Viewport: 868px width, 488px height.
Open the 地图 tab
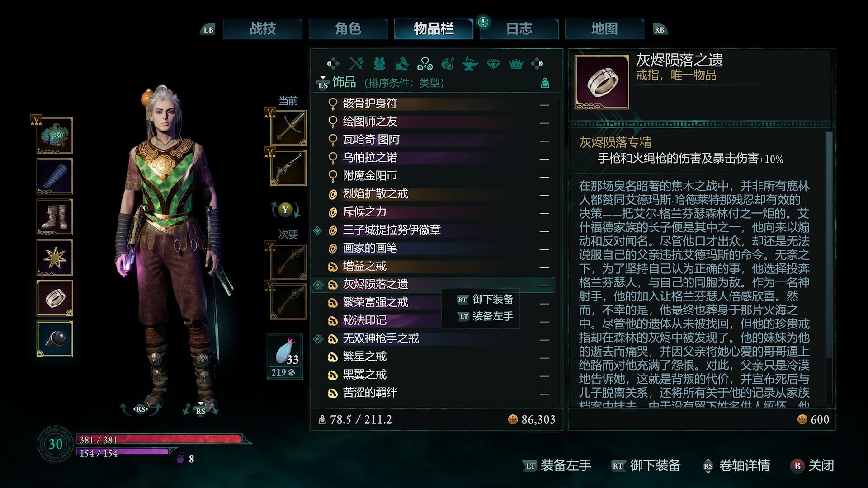pos(604,29)
